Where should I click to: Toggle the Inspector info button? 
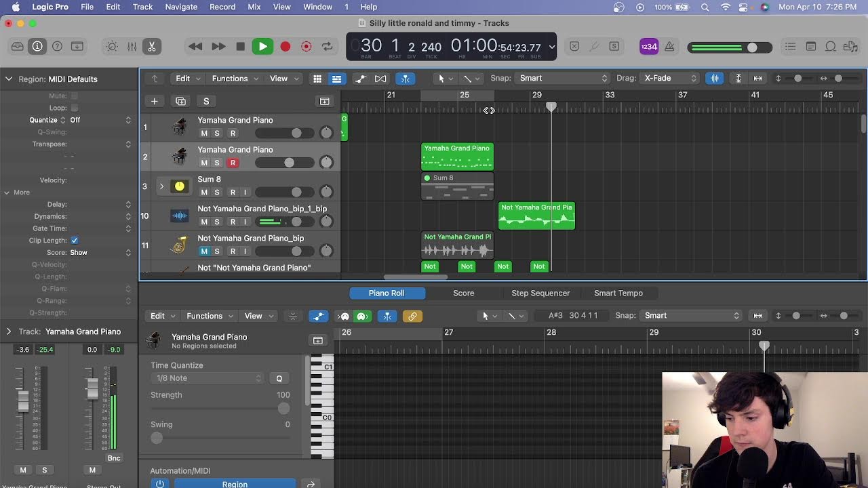pos(37,47)
